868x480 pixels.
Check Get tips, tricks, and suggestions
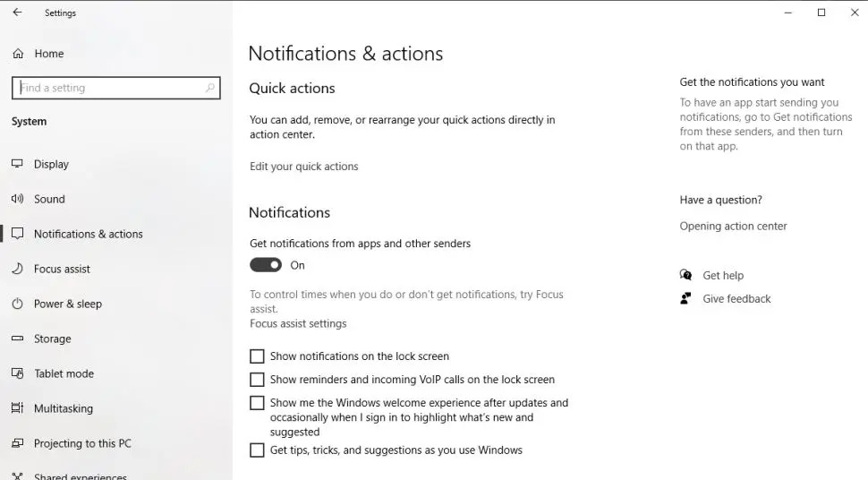(x=257, y=450)
